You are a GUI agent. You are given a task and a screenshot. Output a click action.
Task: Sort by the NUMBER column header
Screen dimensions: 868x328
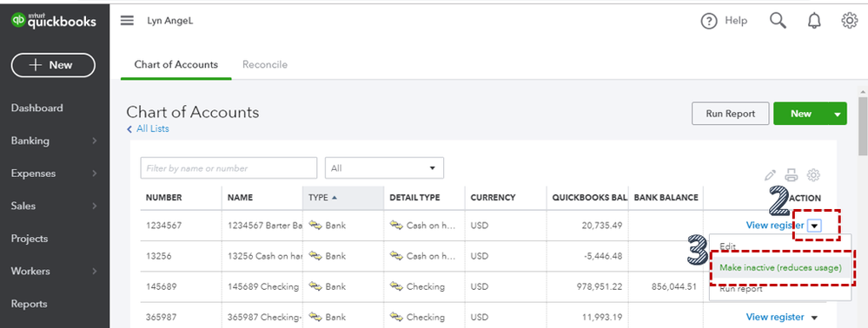click(164, 198)
